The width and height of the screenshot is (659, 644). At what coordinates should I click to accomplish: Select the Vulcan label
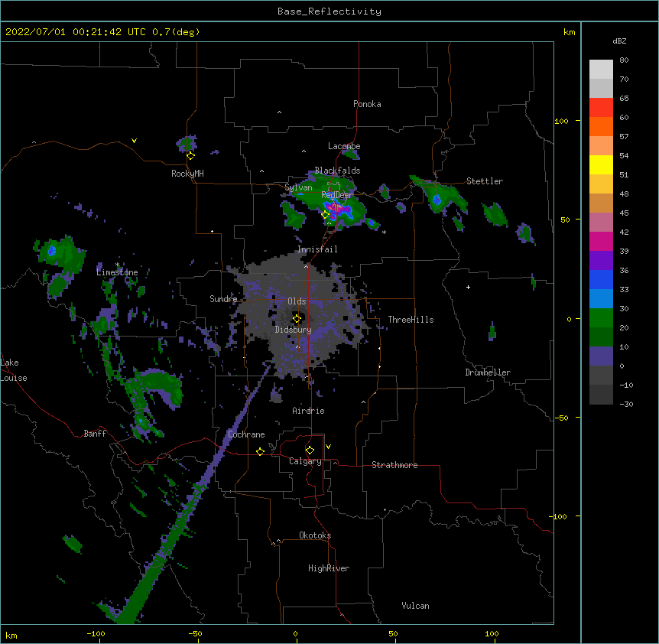coord(415,606)
